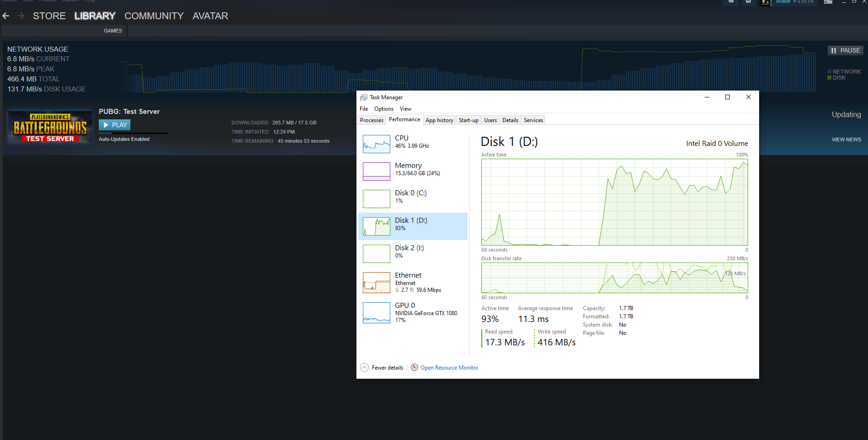Click PLAY for PUBG: Test Server
This screenshot has width=868, height=440.
(114, 125)
